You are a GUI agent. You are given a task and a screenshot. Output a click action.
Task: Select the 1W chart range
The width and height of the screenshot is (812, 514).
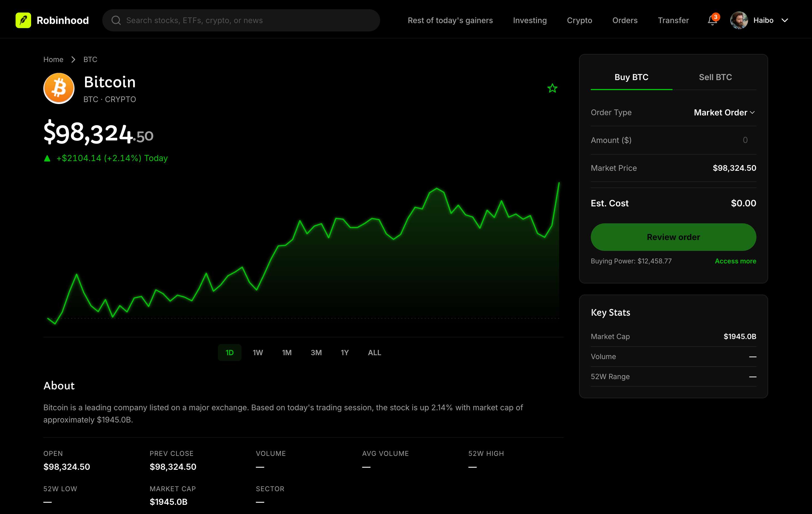click(258, 352)
